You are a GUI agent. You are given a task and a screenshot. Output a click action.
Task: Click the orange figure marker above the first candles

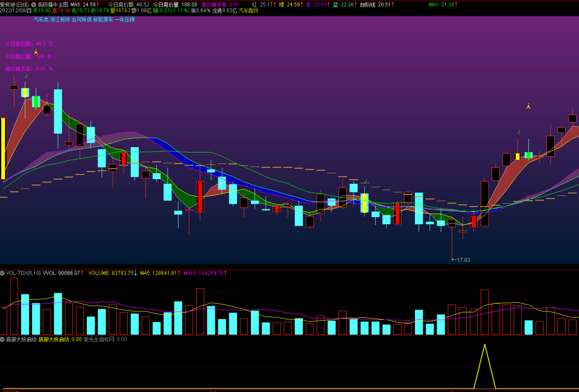tap(36, 52)
